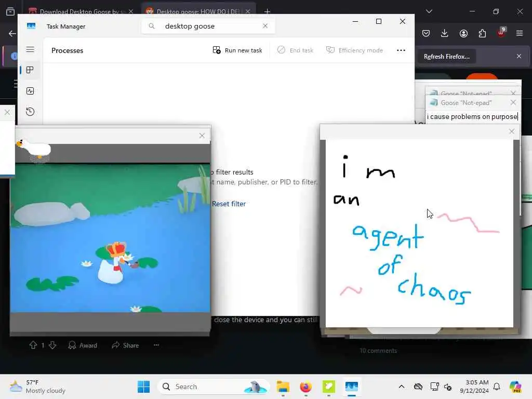Open Task Manager from taskbar

coord(352,387)
